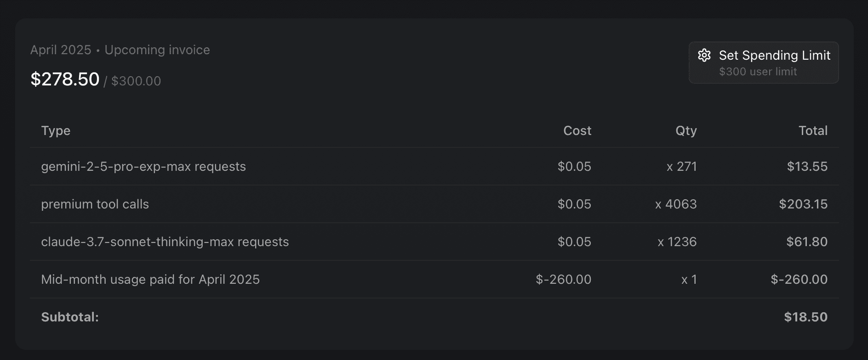Click the premium tool calls row
Screen dimensions: 868x360
(95, 204)
